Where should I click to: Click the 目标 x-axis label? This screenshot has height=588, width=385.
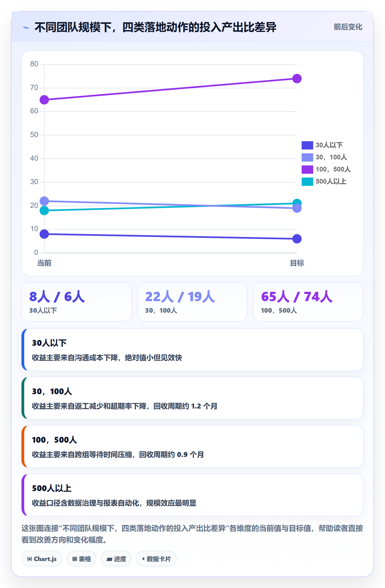[297, 263]
